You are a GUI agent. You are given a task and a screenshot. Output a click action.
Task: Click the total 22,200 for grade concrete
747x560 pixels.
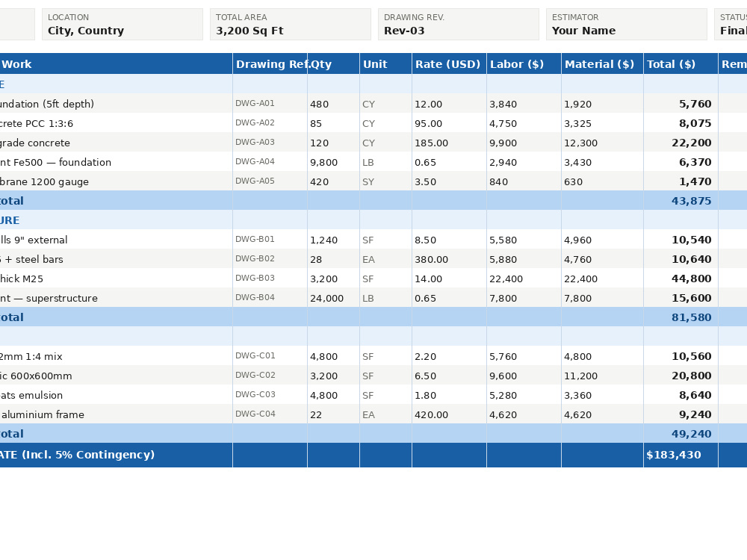click(691, 143)
